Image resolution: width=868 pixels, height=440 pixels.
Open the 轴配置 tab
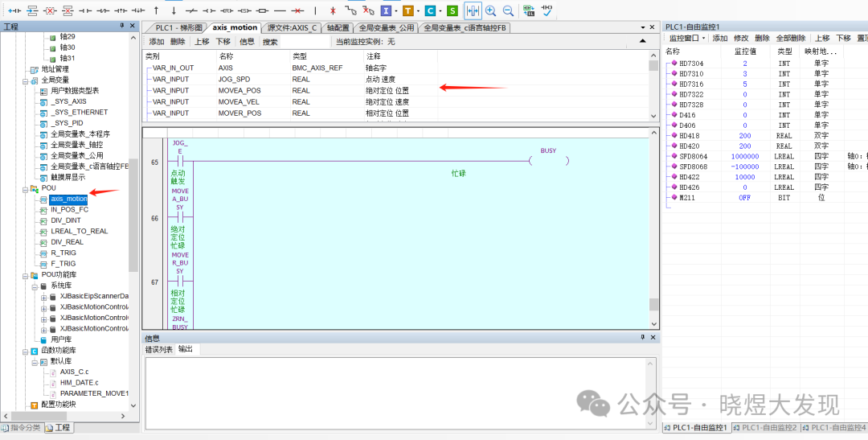pyautogui.click(x=338, y=27)
